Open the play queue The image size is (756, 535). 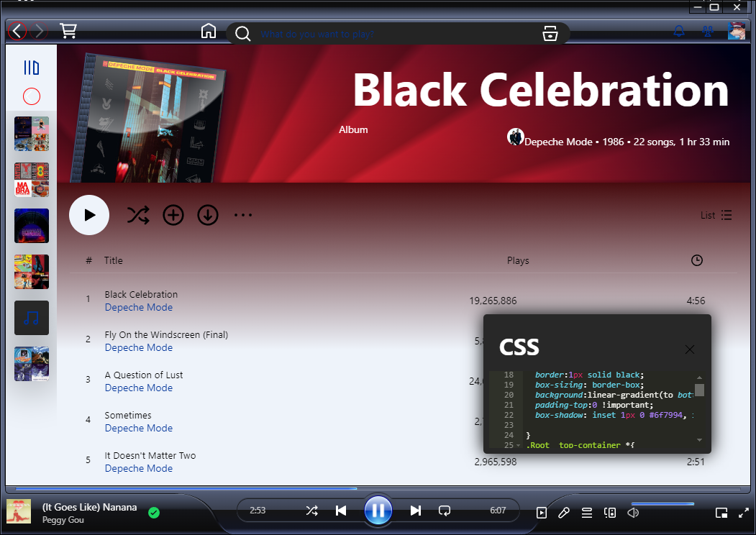(587, 513)
